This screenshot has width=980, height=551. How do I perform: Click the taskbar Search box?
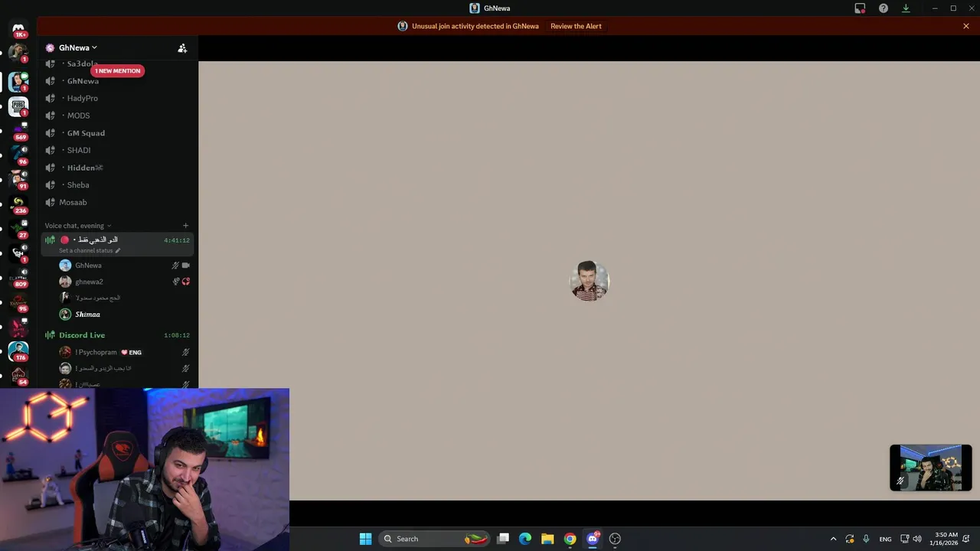(x=434, y=539)
